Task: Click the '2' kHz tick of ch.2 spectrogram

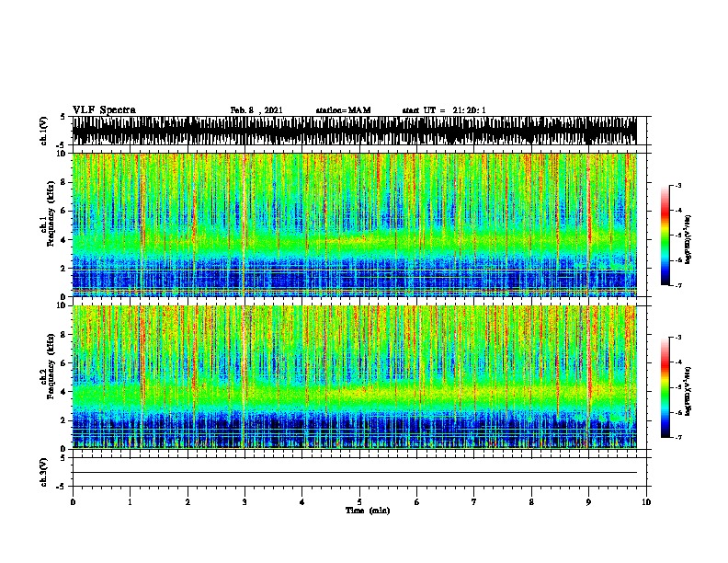Action: click(x=64, y=420)
